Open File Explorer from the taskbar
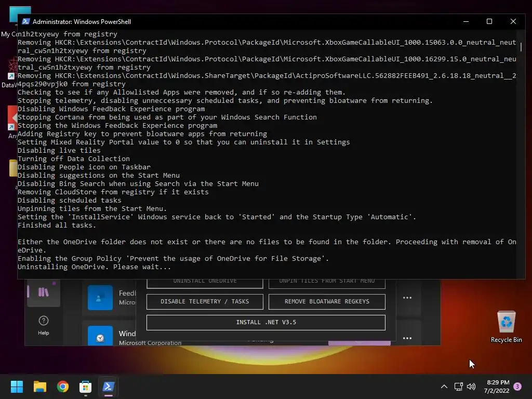 click(x=39, y=387)
